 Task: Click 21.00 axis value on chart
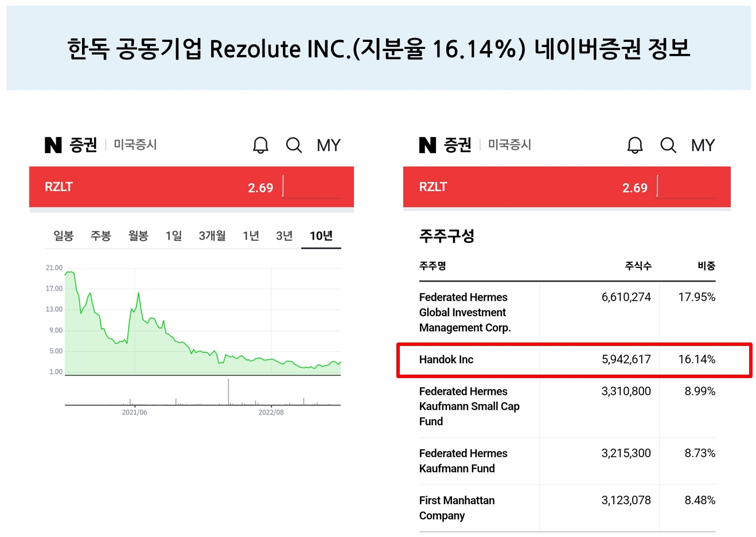point(54,268)
